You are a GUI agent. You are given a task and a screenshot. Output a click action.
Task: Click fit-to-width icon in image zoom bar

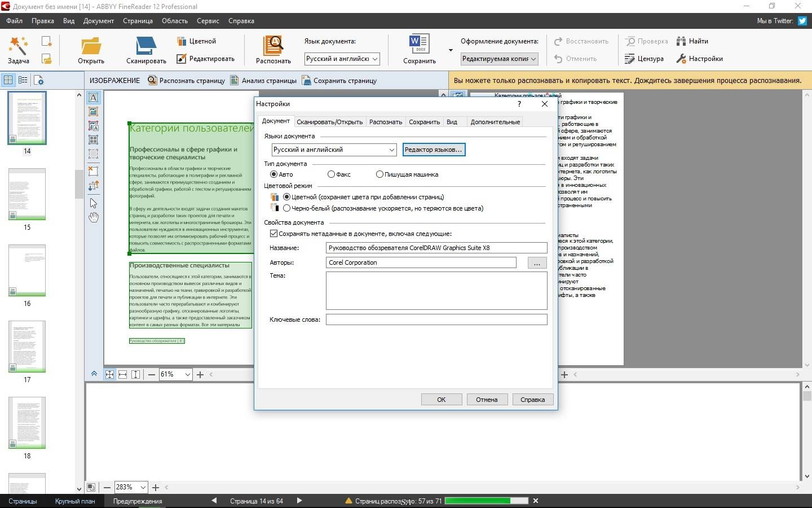tap(122, 374)
